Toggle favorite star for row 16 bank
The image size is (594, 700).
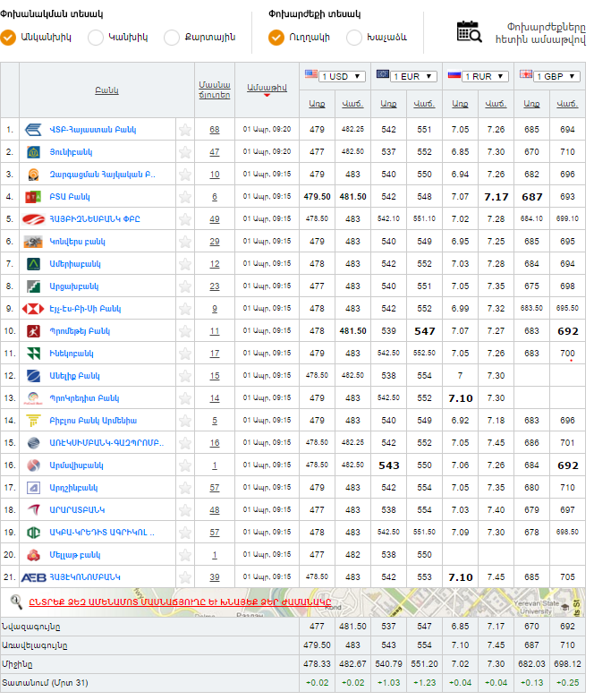185,465
